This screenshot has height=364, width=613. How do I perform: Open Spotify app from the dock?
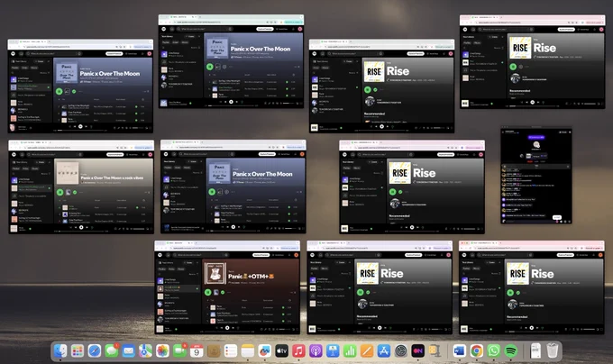tap(510, 350)
